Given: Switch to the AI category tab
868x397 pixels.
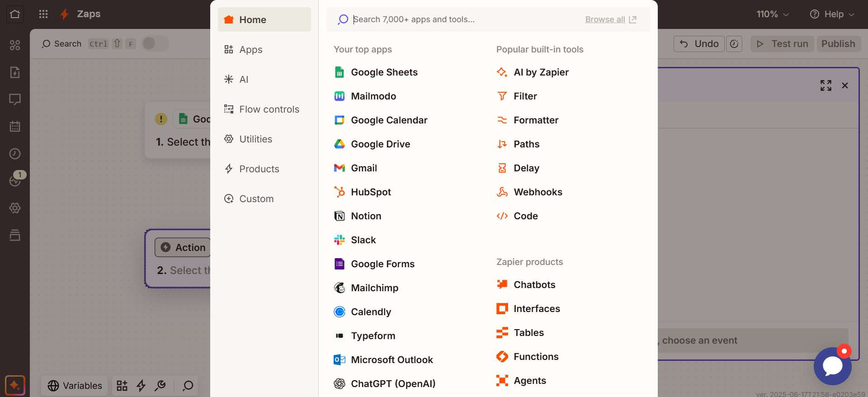Looking at the screenshot, I should coord(264,79).
